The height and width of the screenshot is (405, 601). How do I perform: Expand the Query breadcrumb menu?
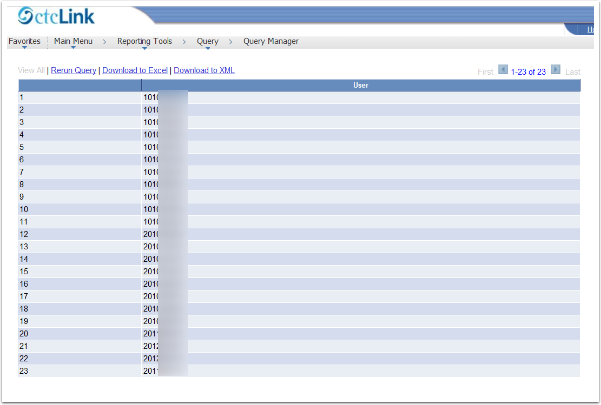[x=207, y=41]
